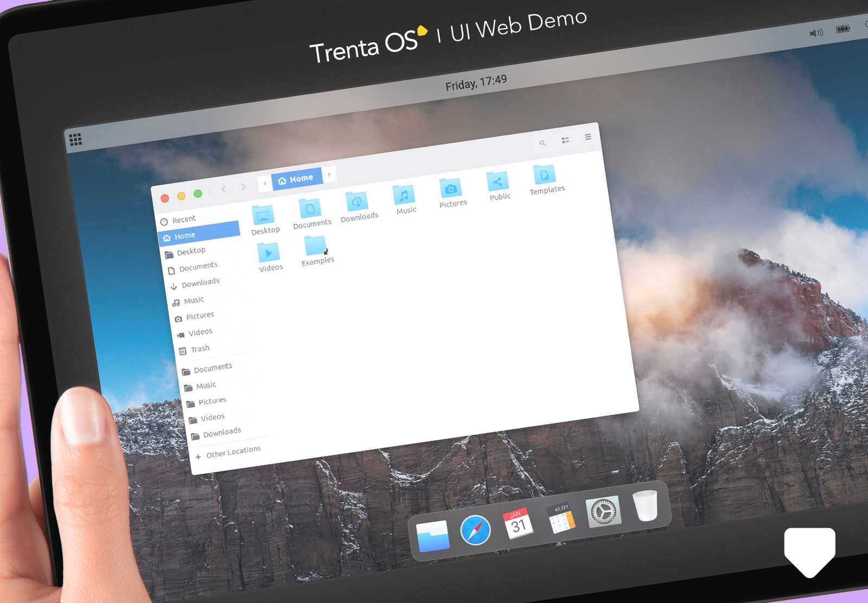Maximize the file manager with the green button

click(198, 194)
